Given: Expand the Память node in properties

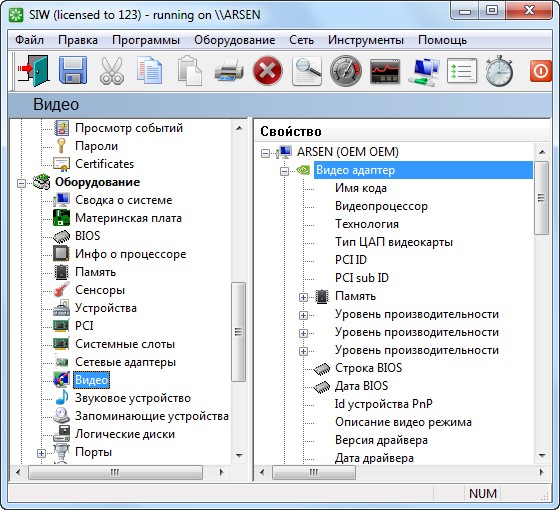Looking at the screenshot, I should pos(303,297).
